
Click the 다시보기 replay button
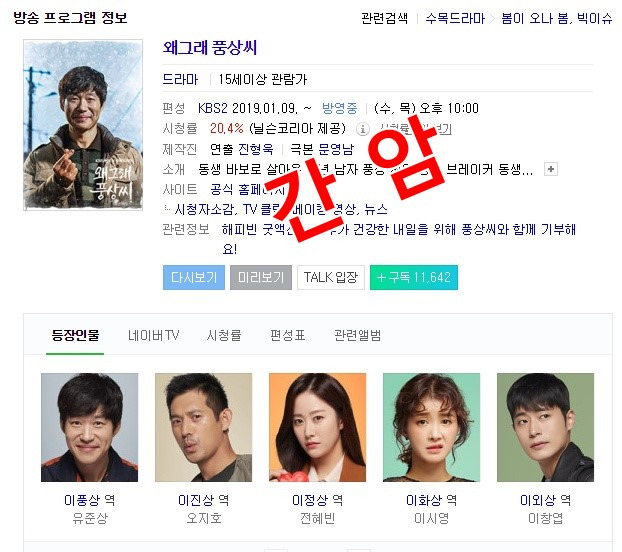pos(194,277)
